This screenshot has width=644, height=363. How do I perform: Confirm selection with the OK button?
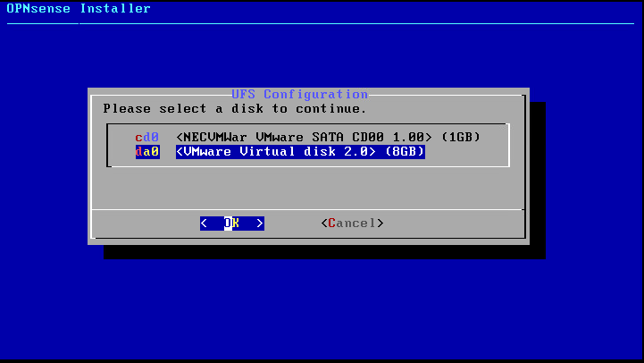pos(232,224)
